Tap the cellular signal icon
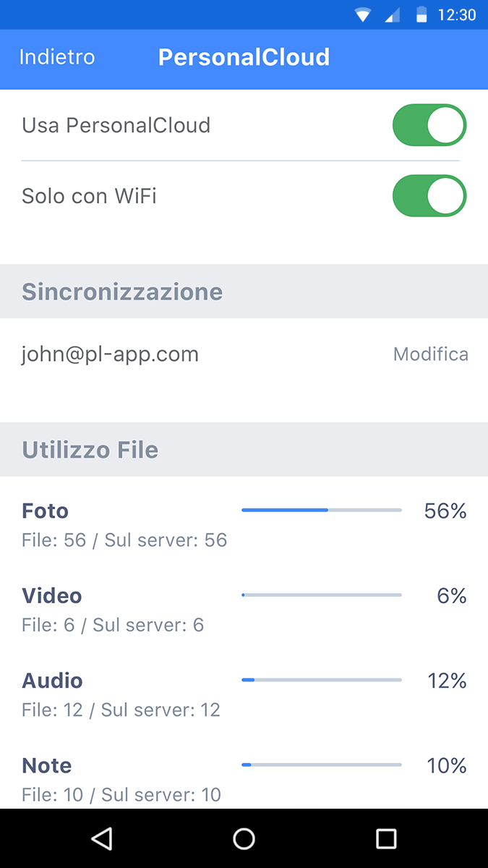 392,15
